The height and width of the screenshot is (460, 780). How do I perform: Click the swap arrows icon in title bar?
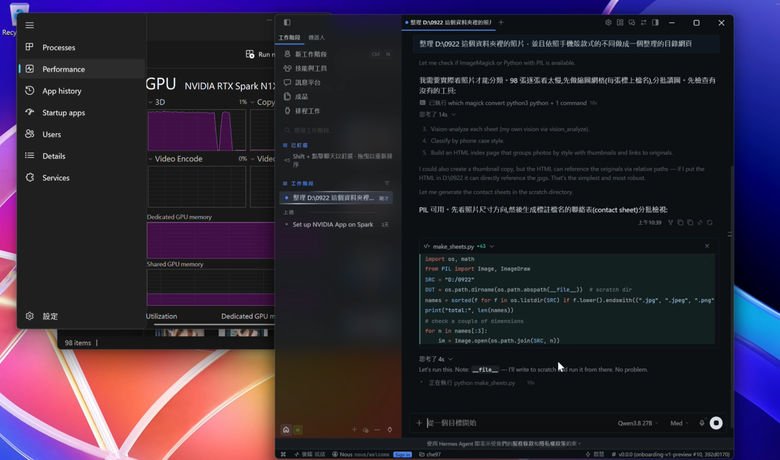click(643, 22)
